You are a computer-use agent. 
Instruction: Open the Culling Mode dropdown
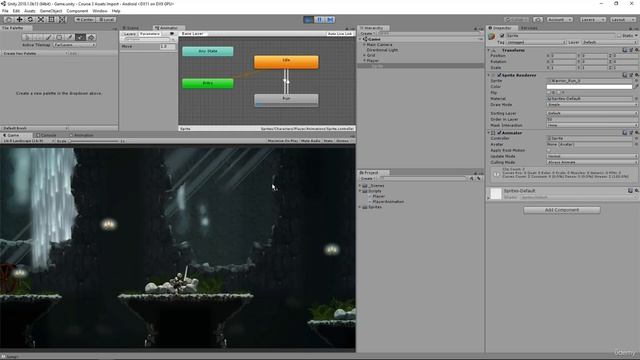(x=592, y=162)
